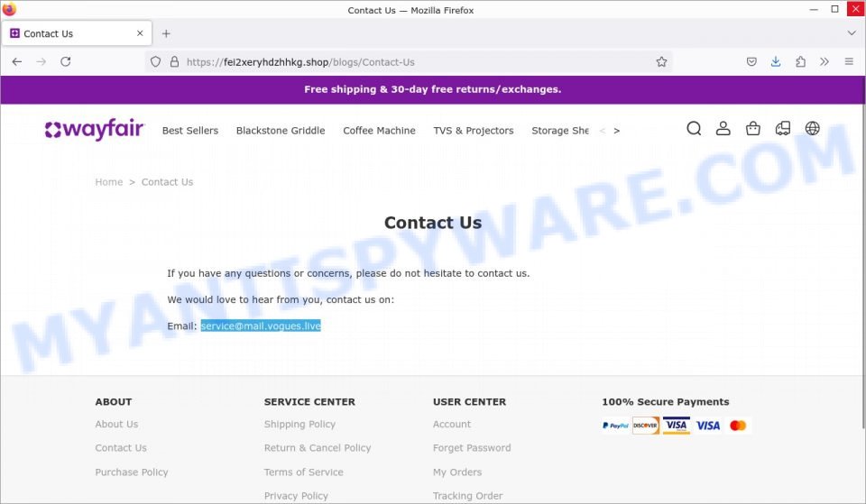
Task: Open the extensions puzzle icon
Action: [800, 62]
